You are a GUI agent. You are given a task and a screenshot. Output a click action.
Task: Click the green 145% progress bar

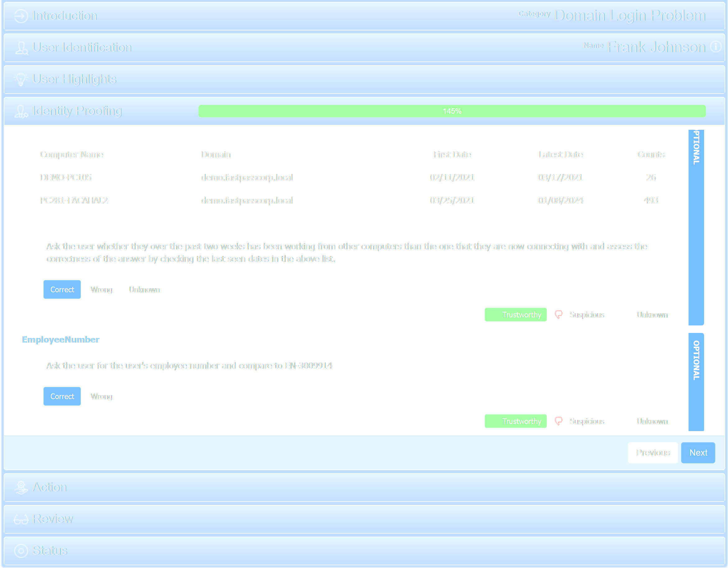point(452,111)
